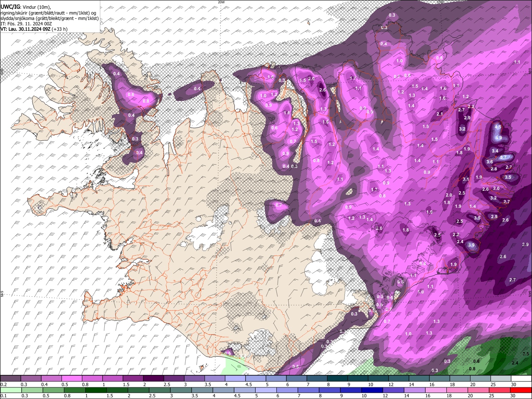Select the dark teal swatch labeled 8 in top legend row
The width and height of the screenshot is (532, 399).
[337, 379]
